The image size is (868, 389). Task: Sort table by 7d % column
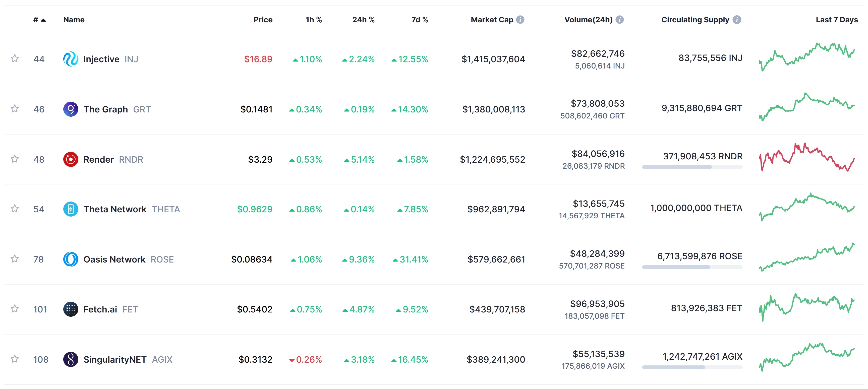[420, 20]
